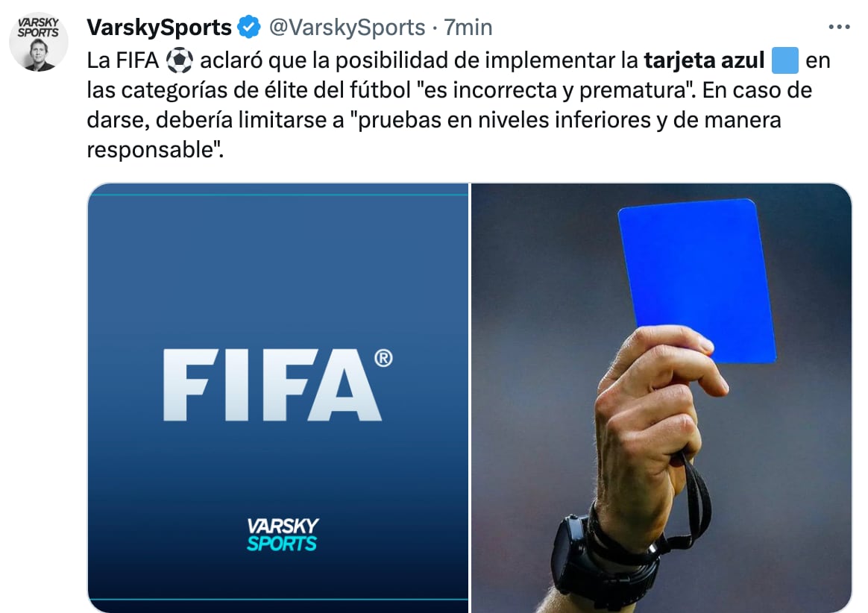Click the blue square emoji
The width and height of the screenshot is (868, 613).
coord(785,60)
